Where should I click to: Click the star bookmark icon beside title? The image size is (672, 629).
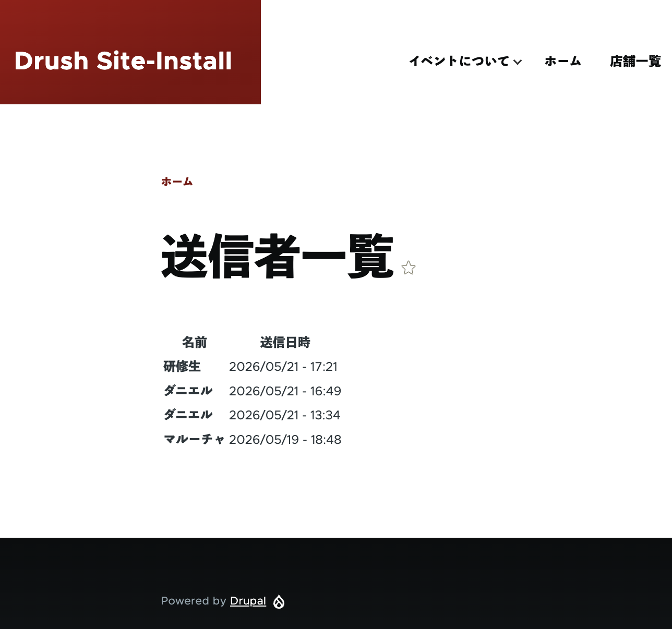[x=409, y=268]
